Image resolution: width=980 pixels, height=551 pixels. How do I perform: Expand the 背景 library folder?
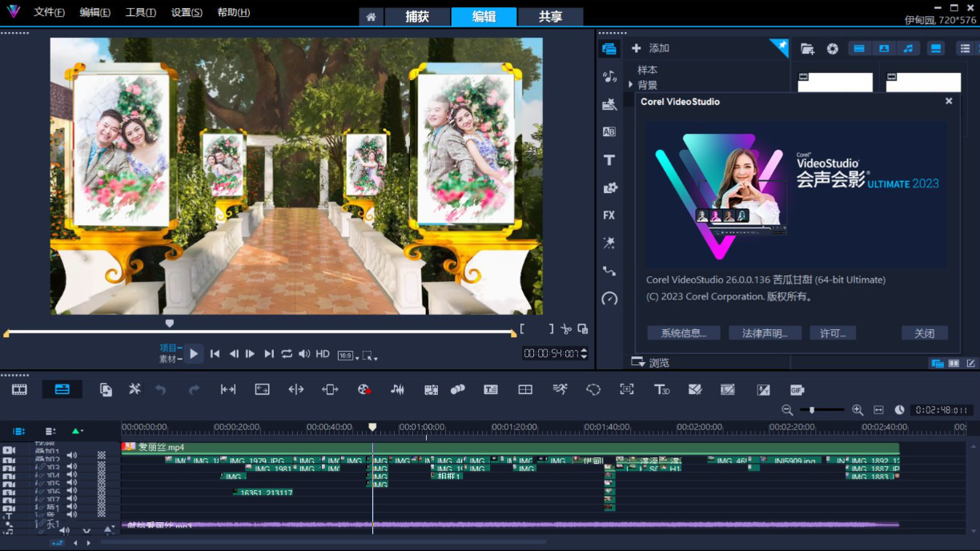coord(631,85)
